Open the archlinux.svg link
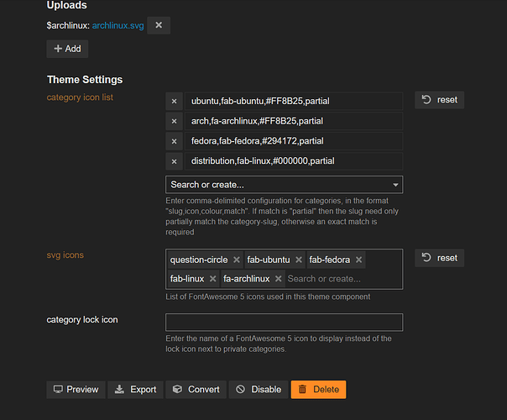Viewport: 507px width, 420px height. 118,25
